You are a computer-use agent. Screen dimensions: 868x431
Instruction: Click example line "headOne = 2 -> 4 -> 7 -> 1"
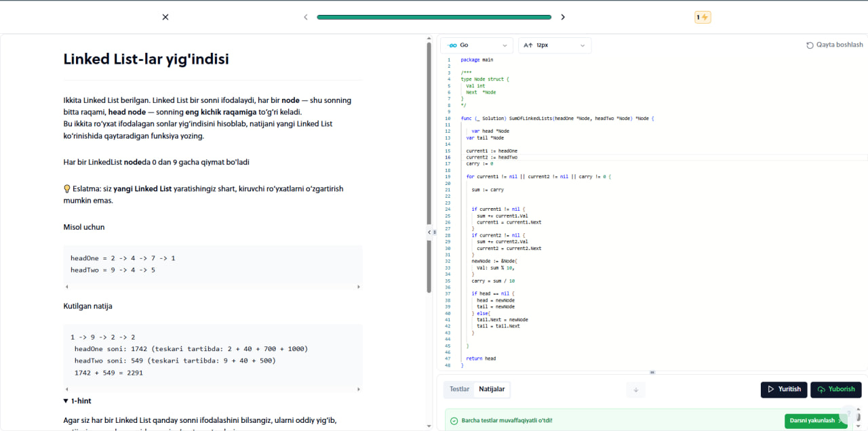123,258
